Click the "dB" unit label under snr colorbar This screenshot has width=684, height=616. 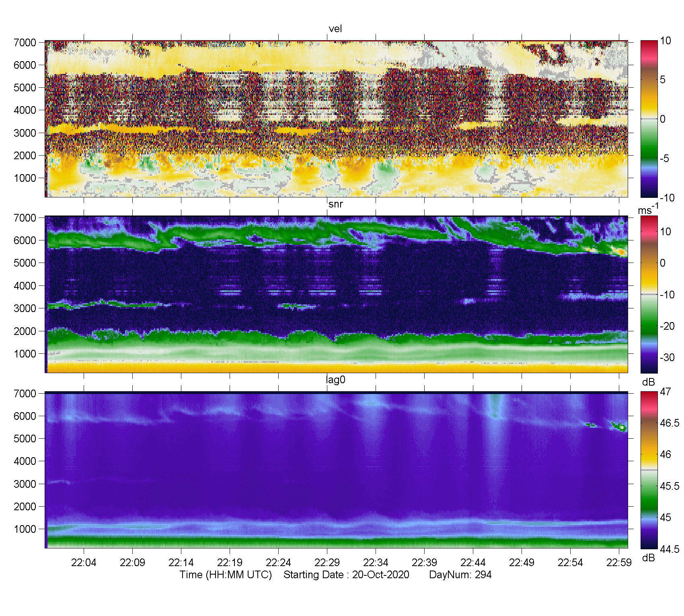click(x=649, y=382)
